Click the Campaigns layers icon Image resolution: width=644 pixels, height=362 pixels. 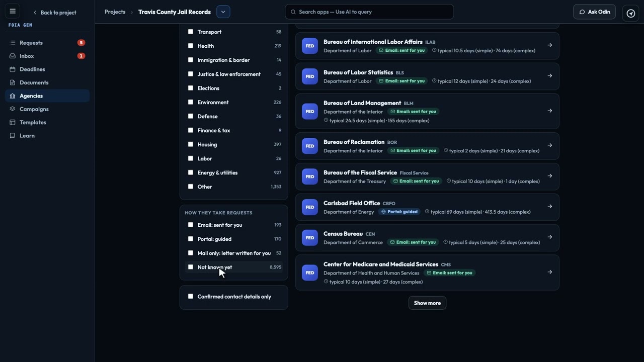(13, 109)
